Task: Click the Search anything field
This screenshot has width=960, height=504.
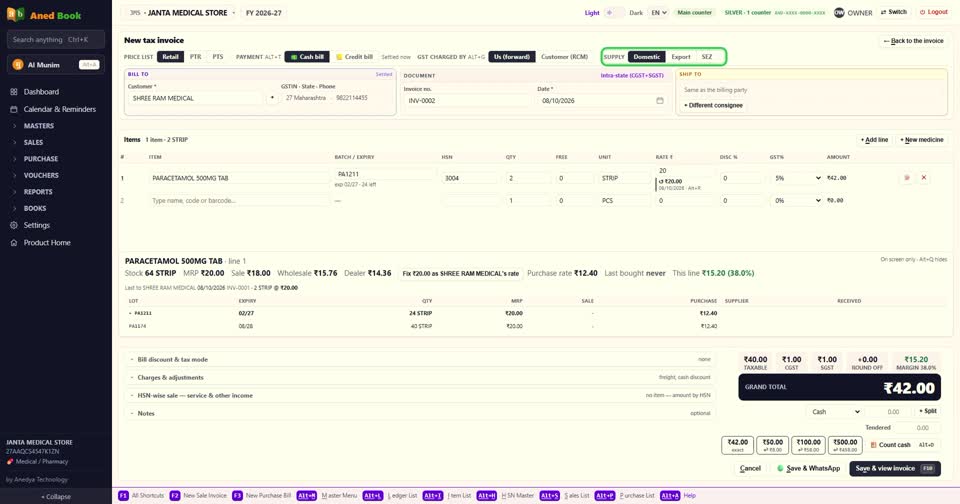Action: click(x=56, y=40)
